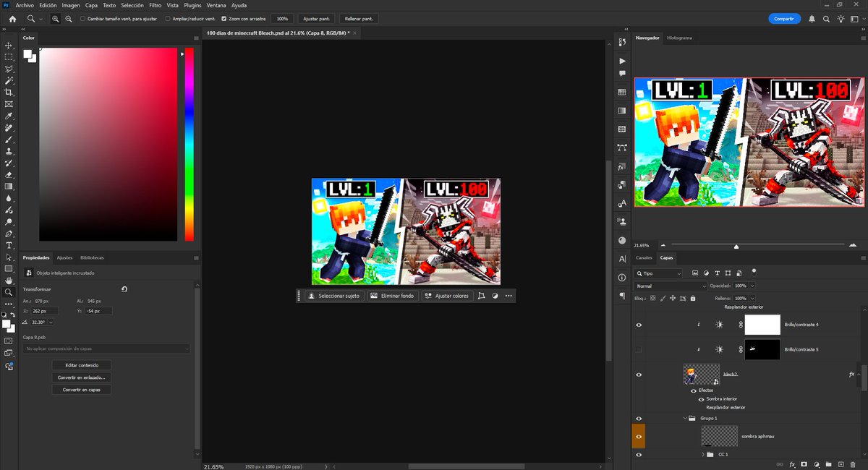This screenshot has height=470, width=868.
Task: Click filter by text layers icon
Action: 718,273
